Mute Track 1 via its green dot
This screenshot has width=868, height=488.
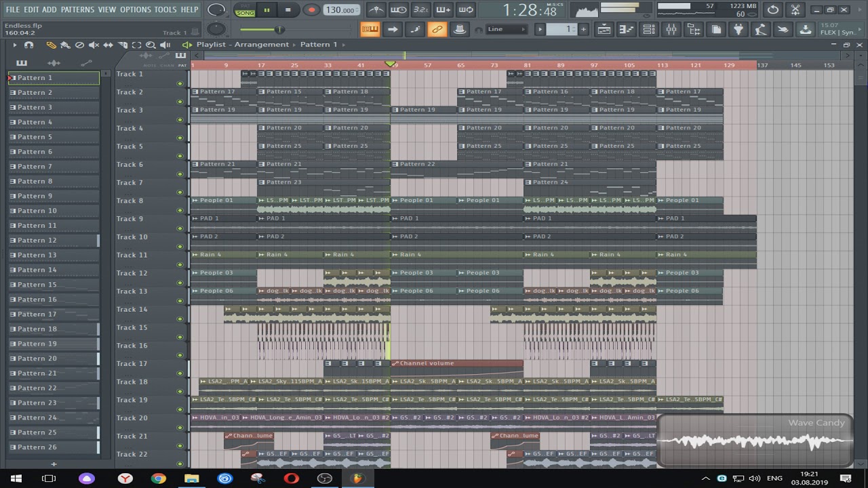pyautogui.click(x=180, y=83)
